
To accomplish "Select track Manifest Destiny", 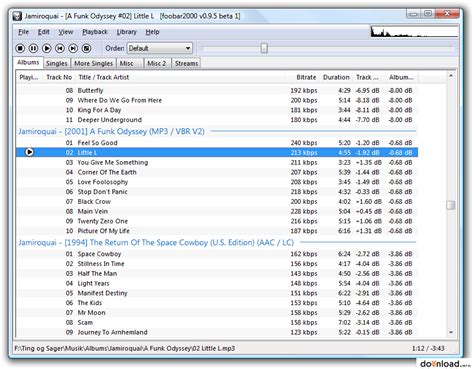I will coord(217,293).
